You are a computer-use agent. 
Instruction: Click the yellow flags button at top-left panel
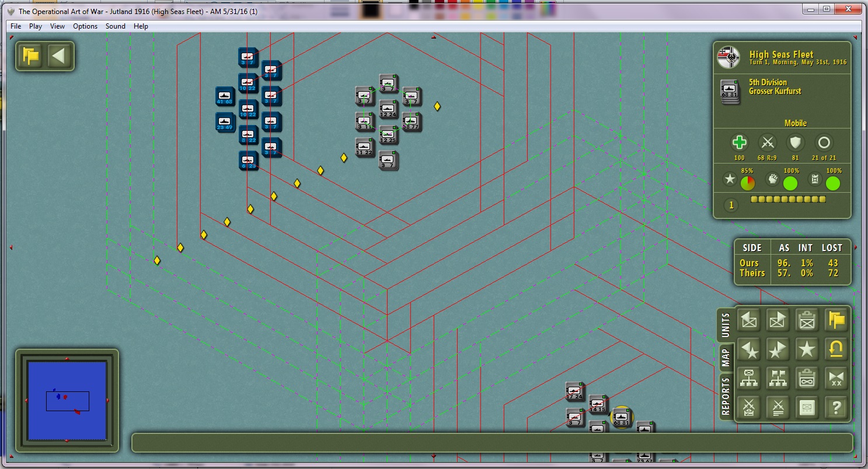30,56
